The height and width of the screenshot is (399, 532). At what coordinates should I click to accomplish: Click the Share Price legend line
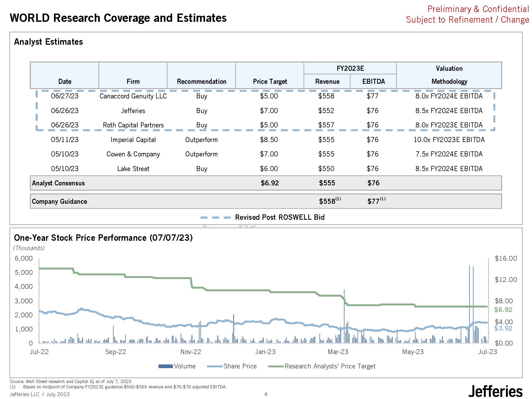(215, 366)
